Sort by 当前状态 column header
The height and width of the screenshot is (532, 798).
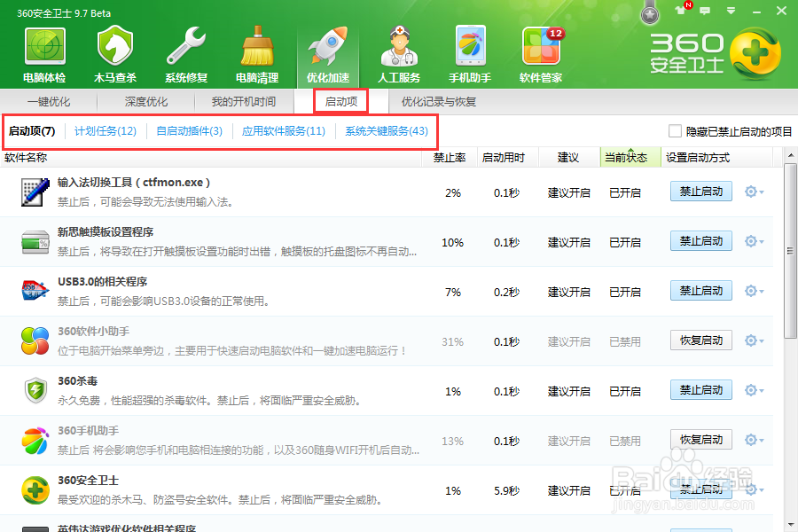coord(630,158)
